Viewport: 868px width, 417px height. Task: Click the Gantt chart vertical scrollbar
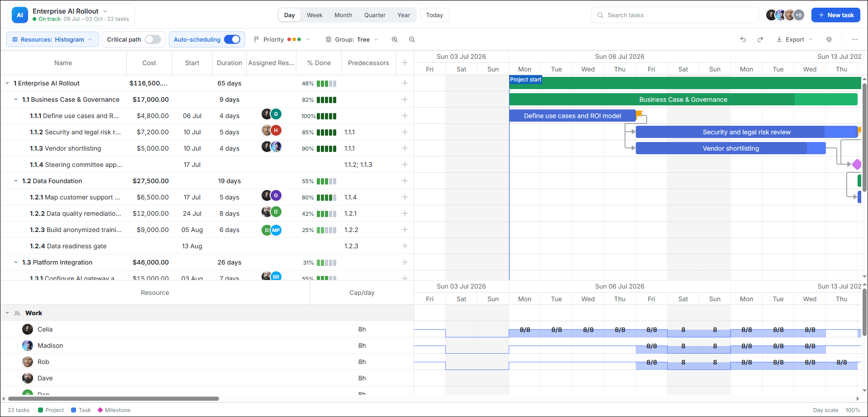[x=864, y=137]
